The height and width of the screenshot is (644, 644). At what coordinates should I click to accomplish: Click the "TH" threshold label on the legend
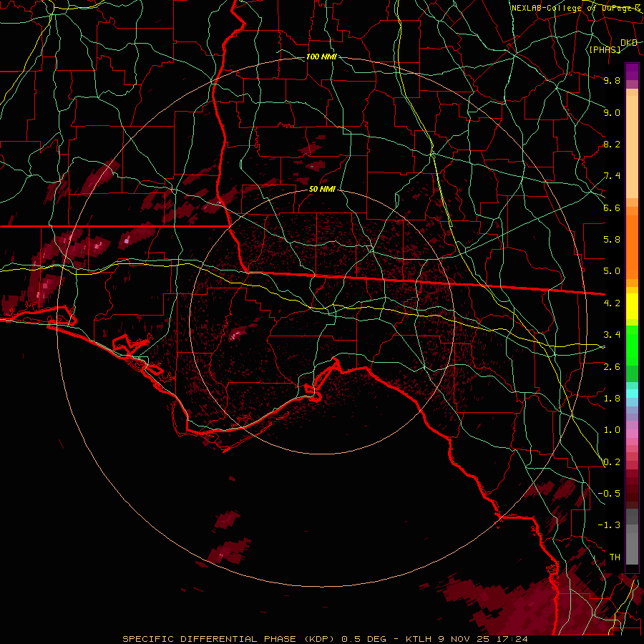tap(615, 557)
